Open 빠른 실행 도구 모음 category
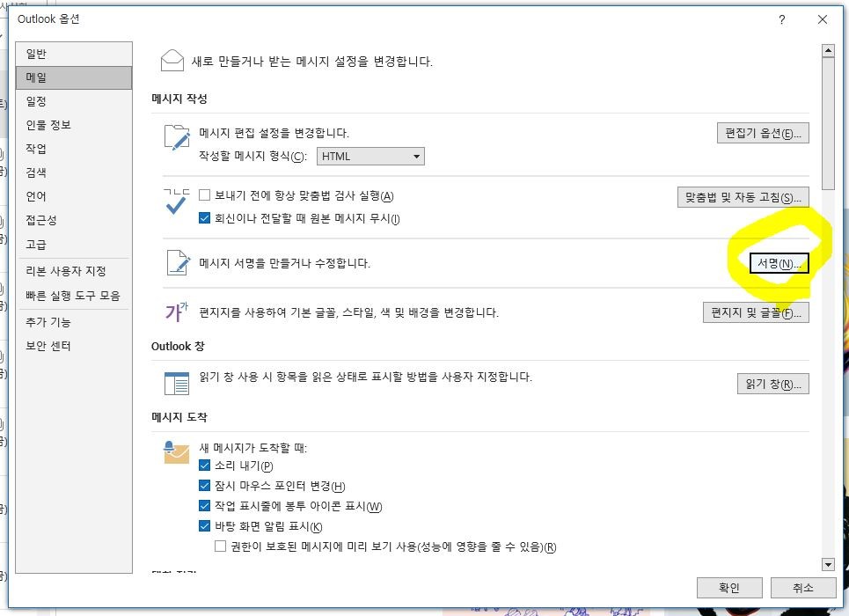The image size is (849, 616). pyautogui.click(x=74, y=296)
